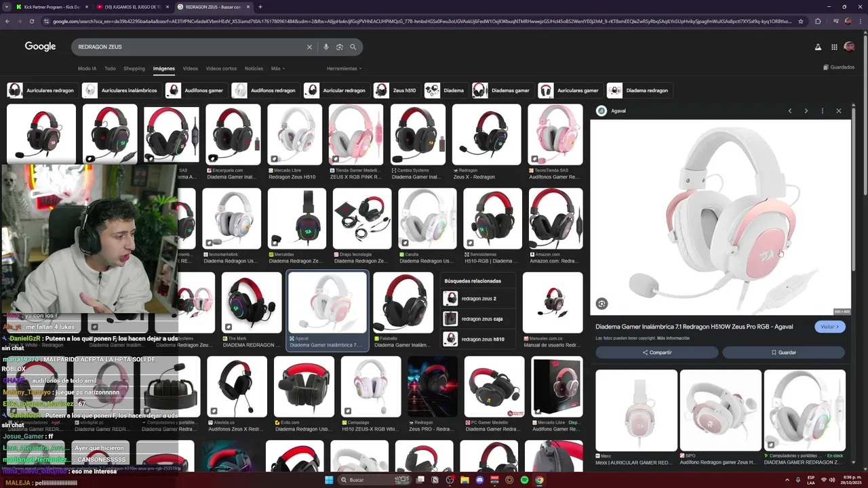Open the Más información copyright link
868x488 pixels.
pyautogui.click(x=673, y=338)
